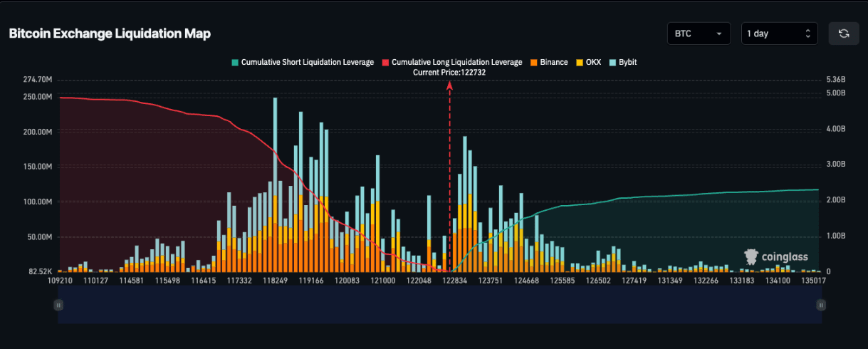Toggle Bybit series in legend

(x=623, y=62)
